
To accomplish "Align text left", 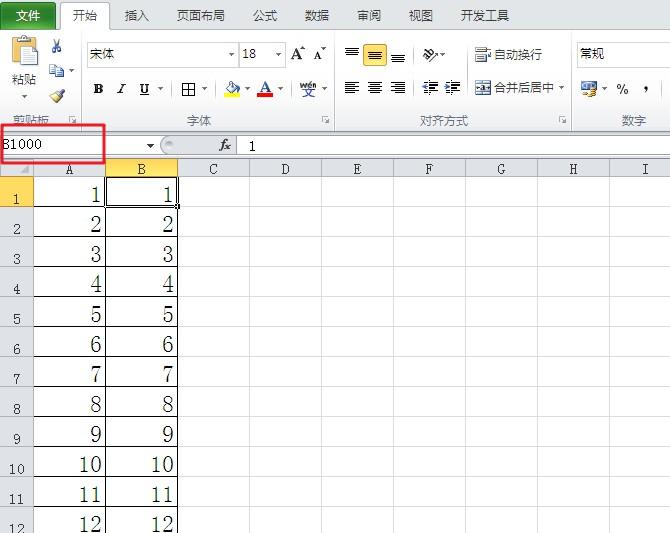I will (352, 88).
